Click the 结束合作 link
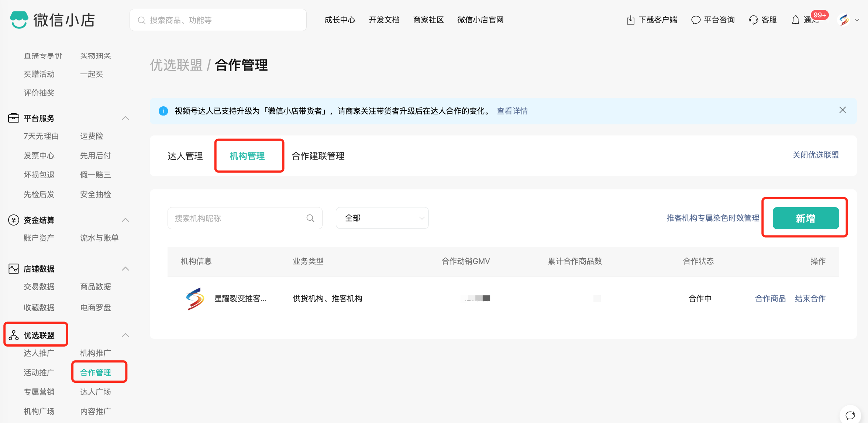The width and height of the screenshot is (868, 423). 810,298
